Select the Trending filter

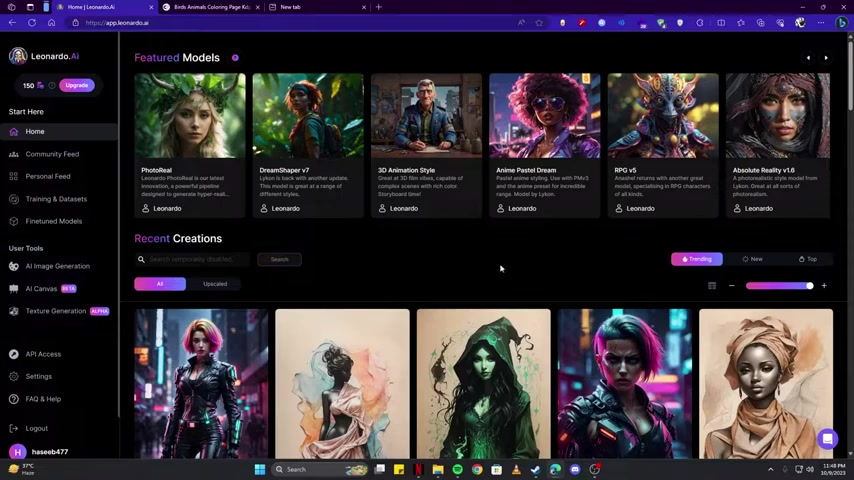pyautogui.click(x=697, y=259)
